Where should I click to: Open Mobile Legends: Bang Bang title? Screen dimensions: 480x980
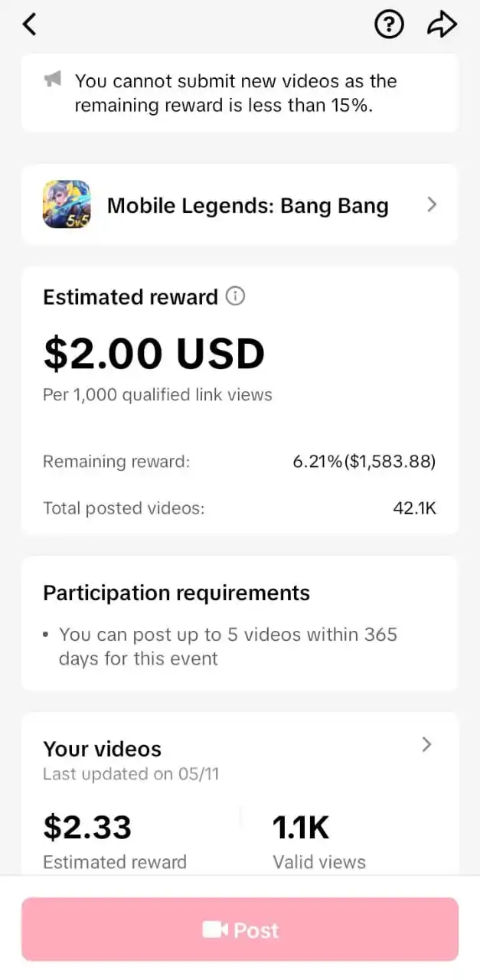pos(248,205)
